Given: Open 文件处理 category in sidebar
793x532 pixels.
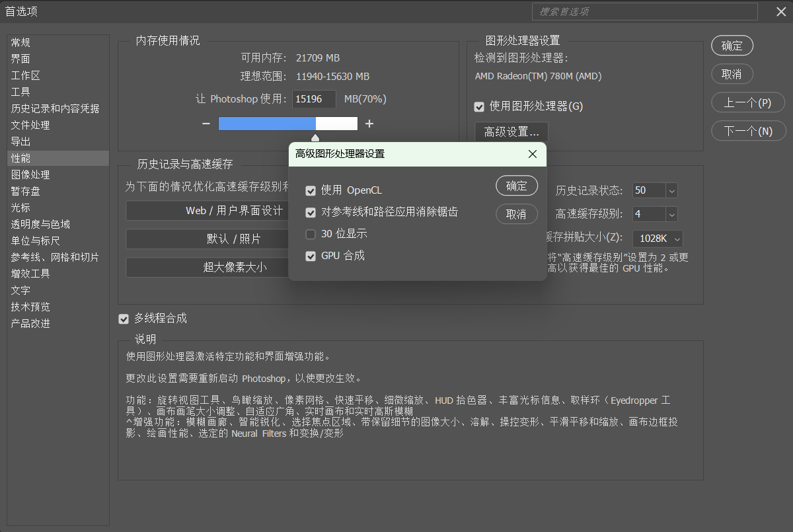Looking at the screenshot, I should (58, 125).
